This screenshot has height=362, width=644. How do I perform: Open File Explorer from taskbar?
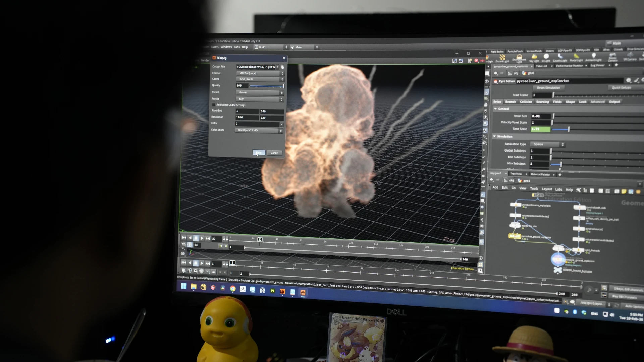[194, 287]
